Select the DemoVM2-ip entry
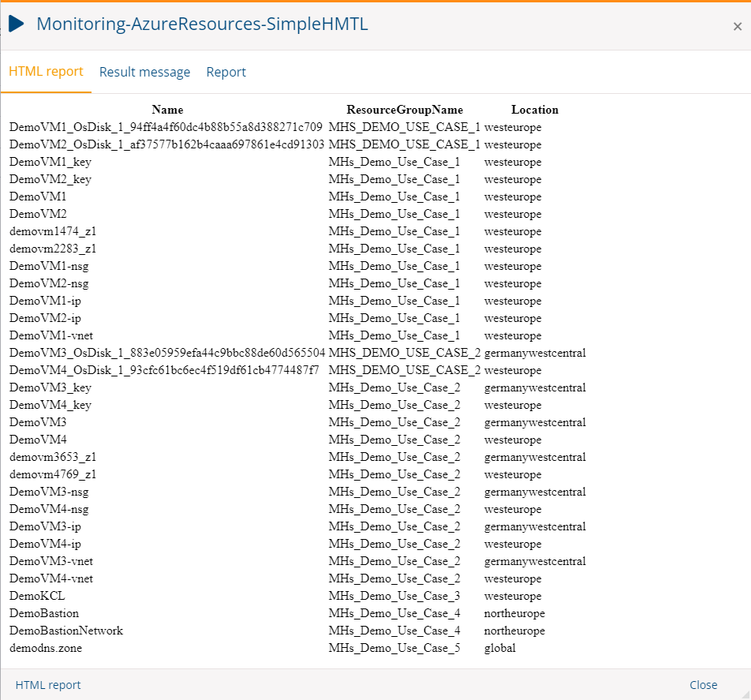This screenshot has width=751, height=700. pyautogui.click(x=45, y=318)
